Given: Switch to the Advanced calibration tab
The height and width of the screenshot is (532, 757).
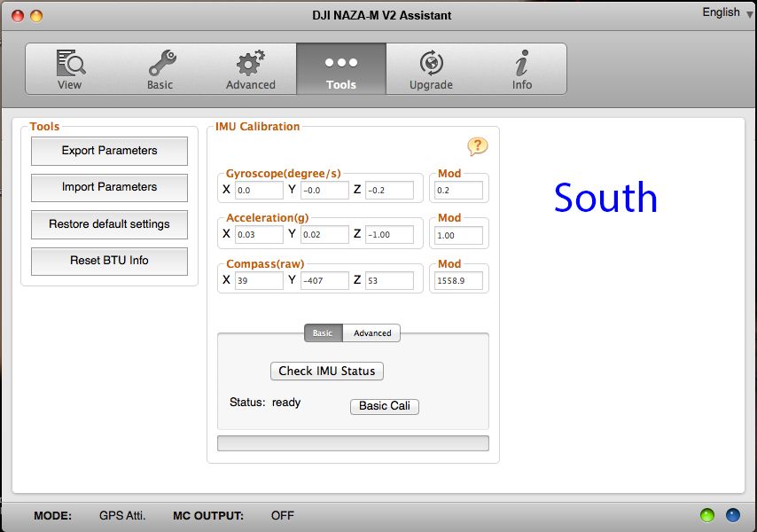Looking at the screenshot, I should coord(371,333).
